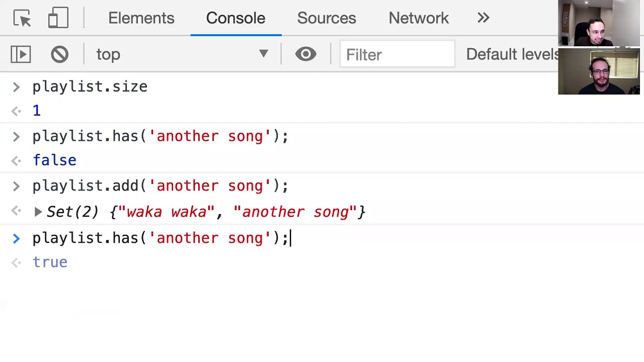644x362 pixels.
Task: Focus the console Filter field
Action: pos(397,54)
